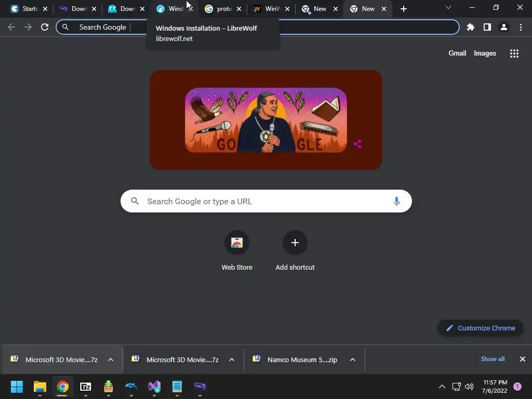Screen dimensions: 532x399
Task: Close the downloads bar
Action: click(x=523, y=359)
